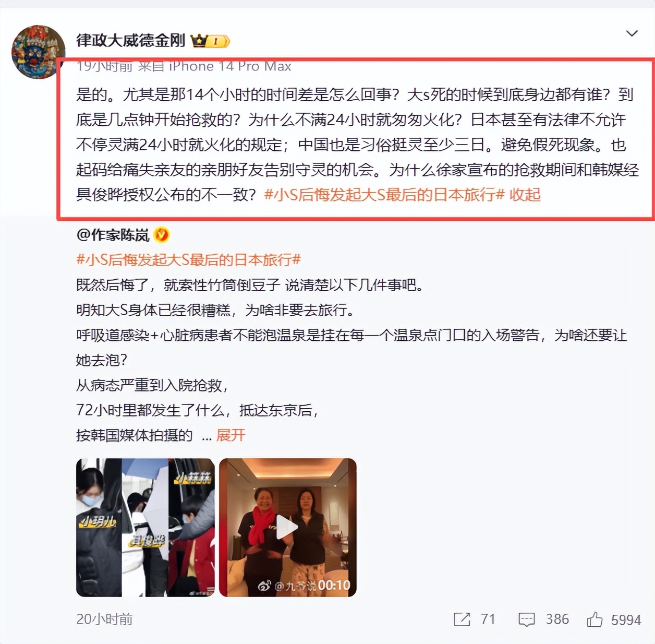Open the 律政大威德金刚 username link
This screenshot has height=644, width=655.
point(130,40)
